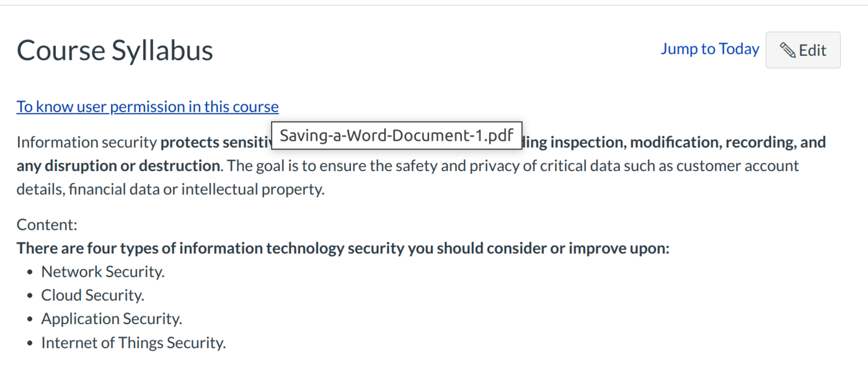Viewport: 868px width, 370px height.
Task: Open the user permission course link
Action: click(x=148, y=107)
